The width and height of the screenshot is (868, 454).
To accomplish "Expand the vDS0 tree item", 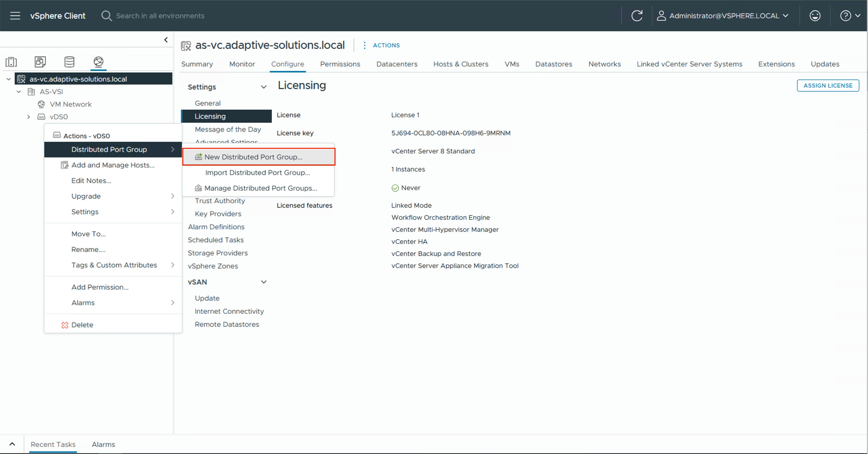I will pos(29,117).
